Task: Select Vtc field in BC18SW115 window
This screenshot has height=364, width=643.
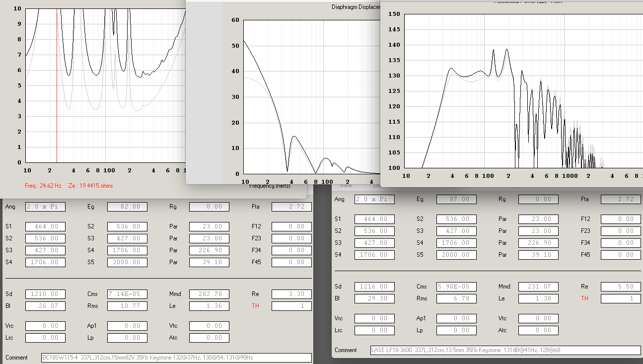Action: pos(209,326)
